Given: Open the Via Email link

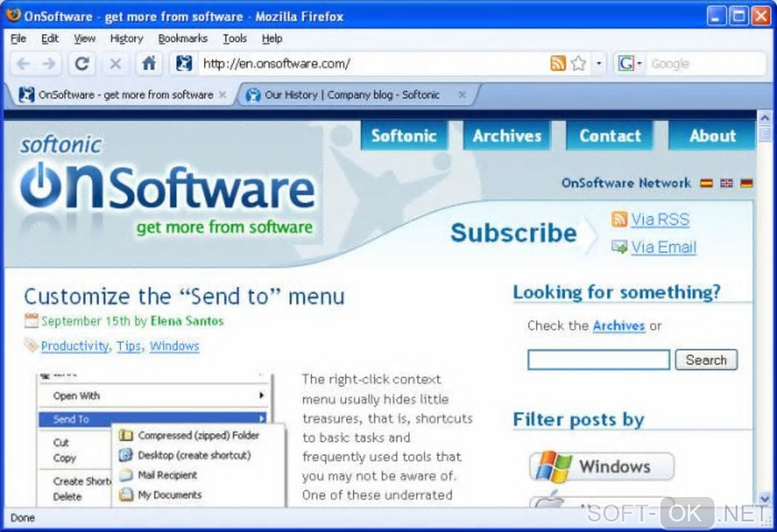Looking at the screenshot, I should point(663,247).
